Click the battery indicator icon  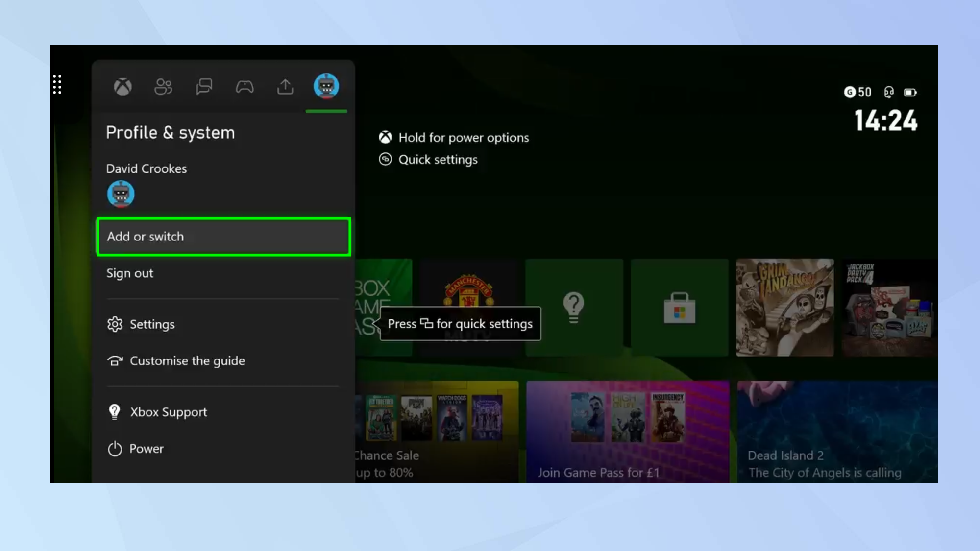911,92
